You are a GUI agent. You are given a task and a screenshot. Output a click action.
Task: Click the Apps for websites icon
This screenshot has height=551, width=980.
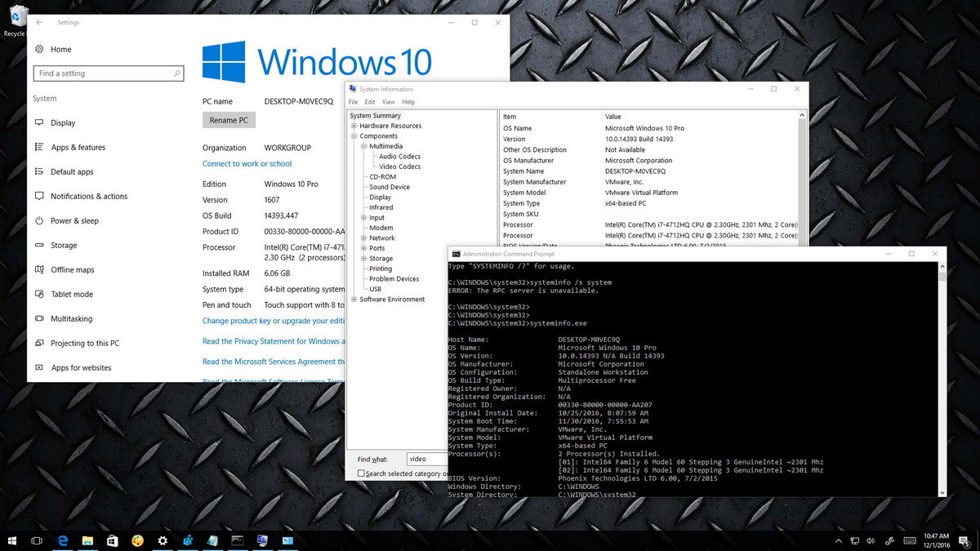[x=39, y=368]
